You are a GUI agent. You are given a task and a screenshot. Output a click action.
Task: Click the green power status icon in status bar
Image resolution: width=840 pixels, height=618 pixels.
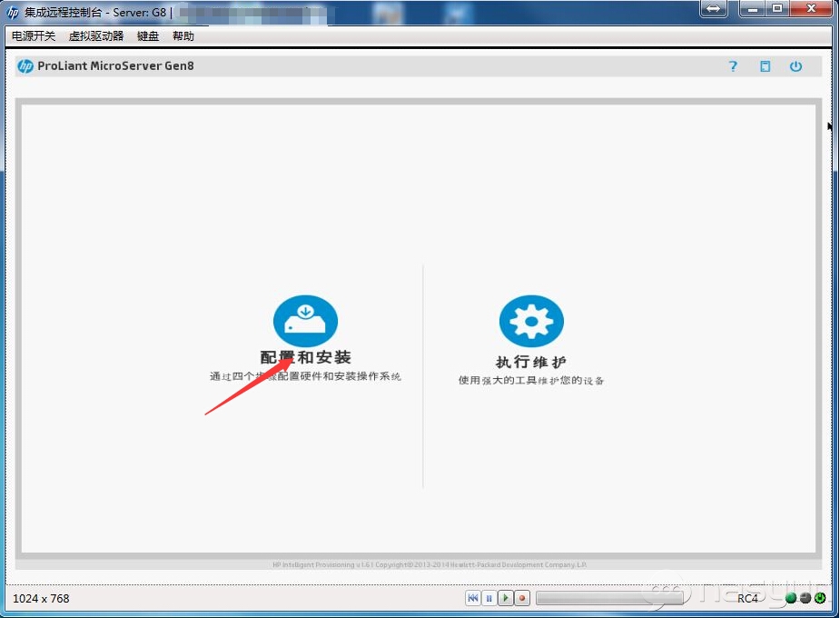click(820, 598)
